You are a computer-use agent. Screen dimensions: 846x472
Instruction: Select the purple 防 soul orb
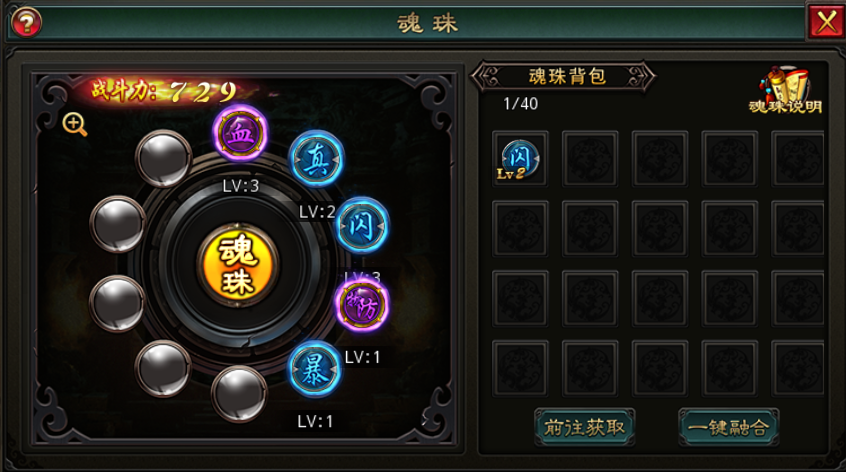pyautogui.click(x=362, y=305)
